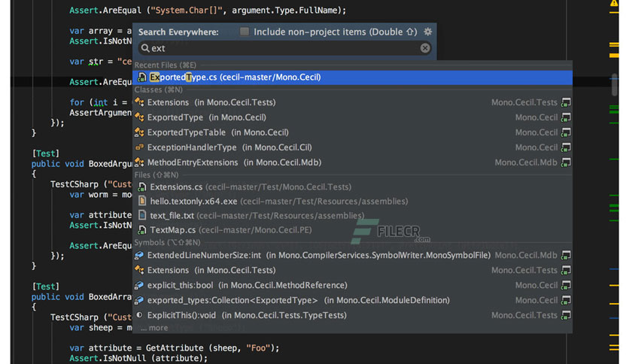Select Extensions class in Mono.Cecil.Tests
The image size is (629, 364).
(352, 102)
